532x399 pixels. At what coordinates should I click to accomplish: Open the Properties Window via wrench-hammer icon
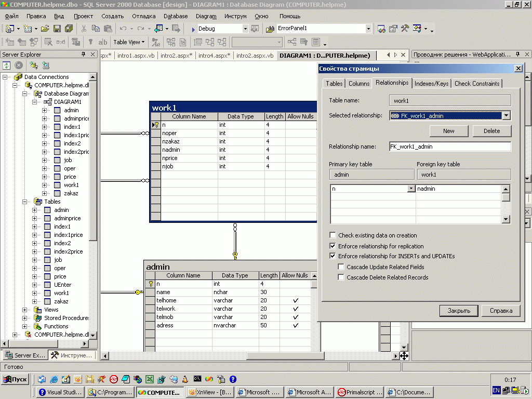[x=404, y=29]
